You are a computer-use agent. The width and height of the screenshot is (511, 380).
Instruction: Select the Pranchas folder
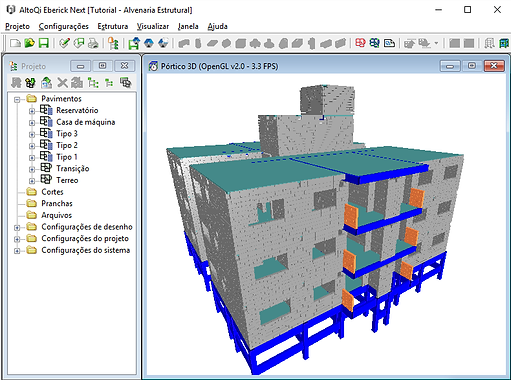coord(57,204)
